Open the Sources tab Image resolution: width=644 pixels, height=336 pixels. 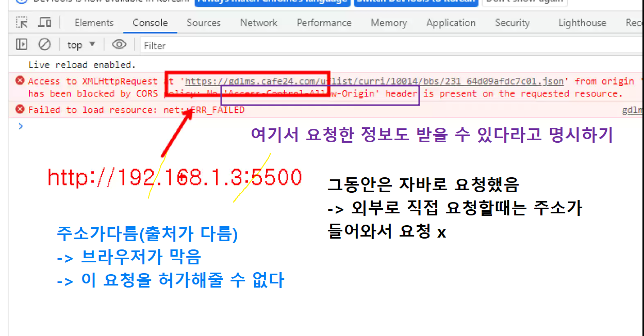point(204,23)
